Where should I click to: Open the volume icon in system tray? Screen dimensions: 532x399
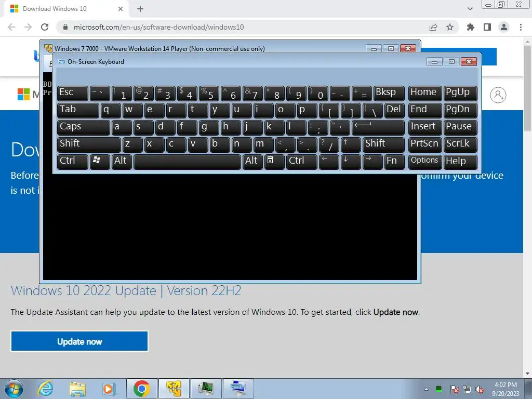[480, 389]
